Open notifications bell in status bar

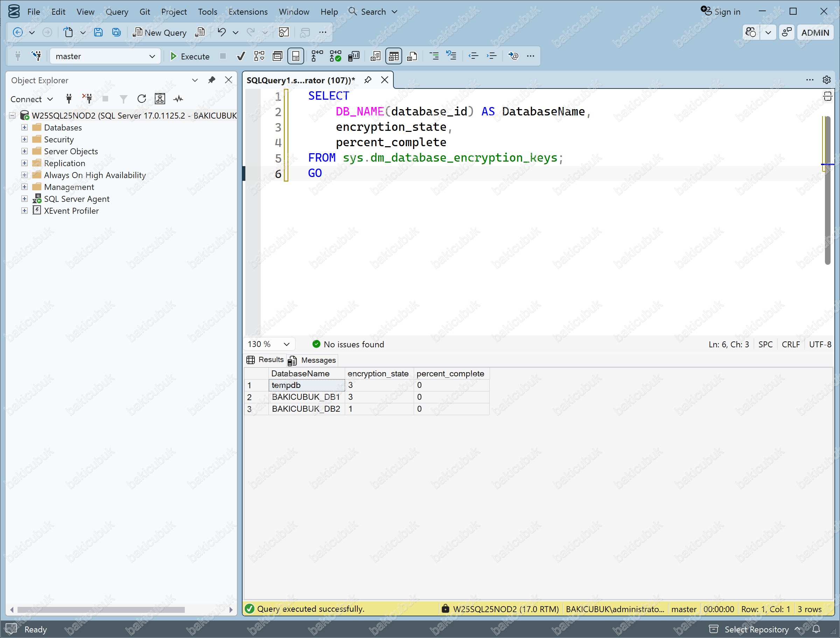coord(816,629)
